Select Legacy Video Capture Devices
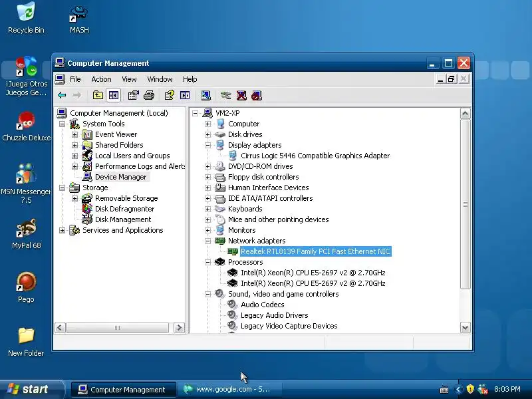Screen dimensions: 532x399 (x=289, y=326)
